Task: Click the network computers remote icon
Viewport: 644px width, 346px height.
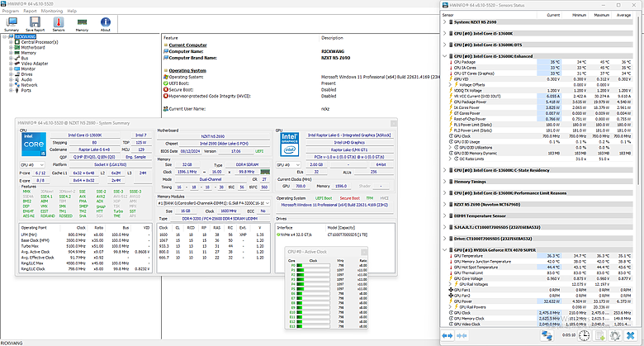Action: [547, 336]
